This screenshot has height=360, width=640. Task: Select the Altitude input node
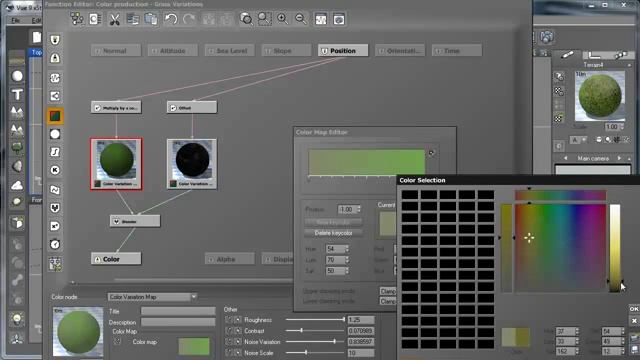click(173, 51)
